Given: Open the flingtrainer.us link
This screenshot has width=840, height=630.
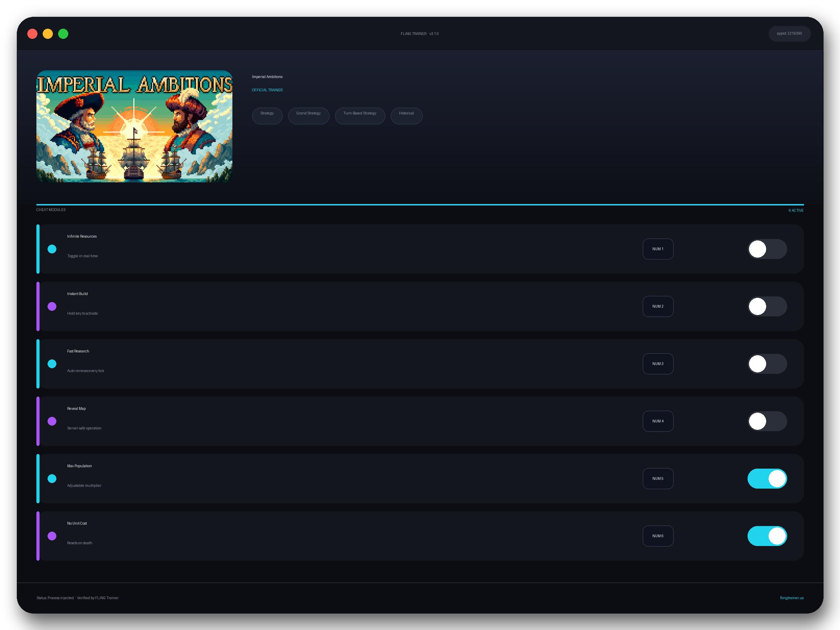Looking at the screenshot, I should pyautogui.click(x=791, y=598).
